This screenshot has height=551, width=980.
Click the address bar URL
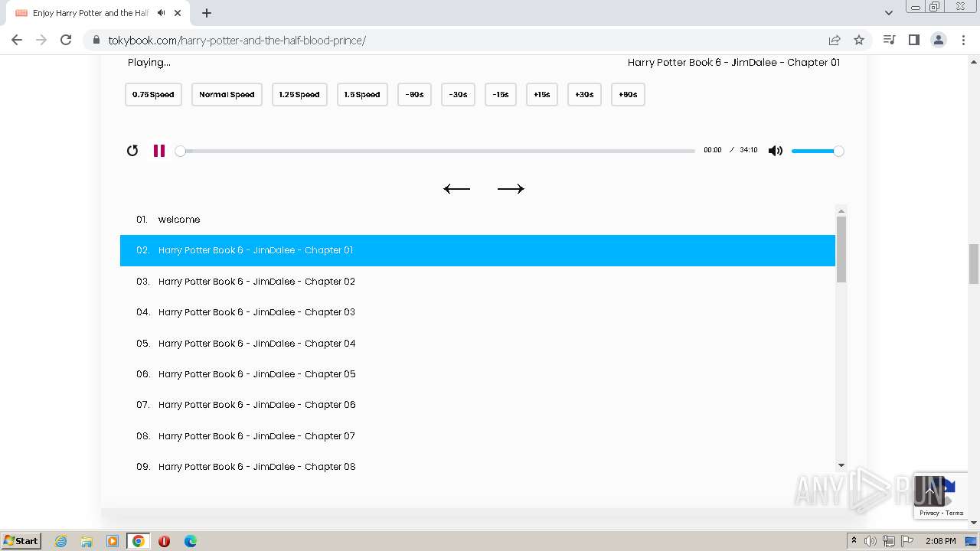click(x=237, y=40)
